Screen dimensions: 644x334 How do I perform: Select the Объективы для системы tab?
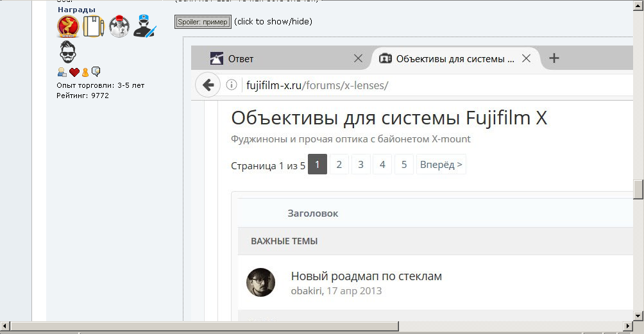(x=455, y=59)
